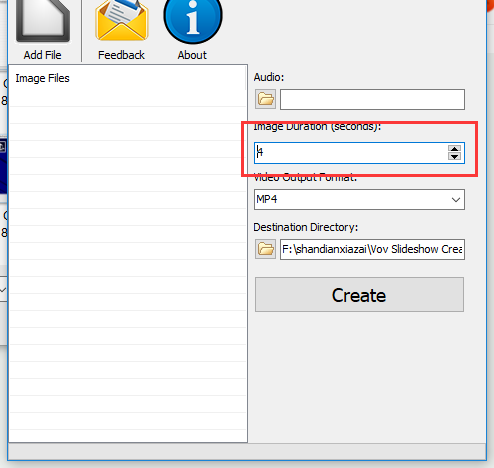
Task: Browse for an audio file with the folder icon
Action: 265,99
